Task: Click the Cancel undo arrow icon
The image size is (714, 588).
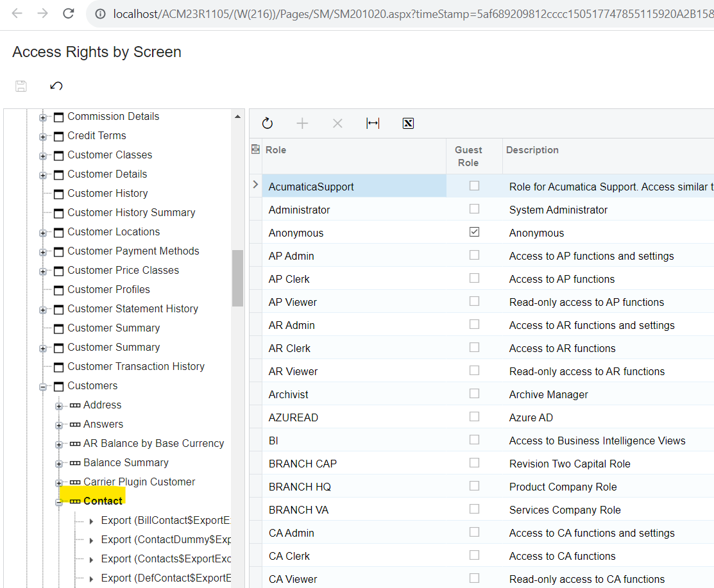Action: [56, 86]
